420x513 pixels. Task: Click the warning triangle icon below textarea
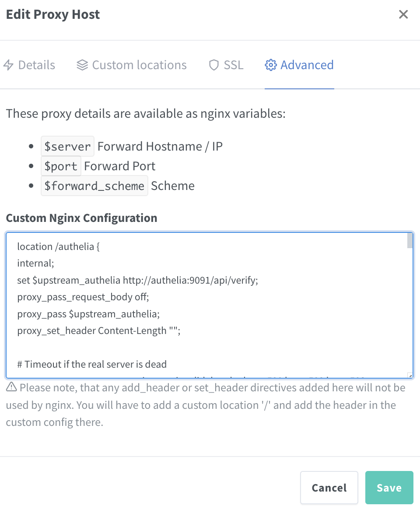(11, 387)
